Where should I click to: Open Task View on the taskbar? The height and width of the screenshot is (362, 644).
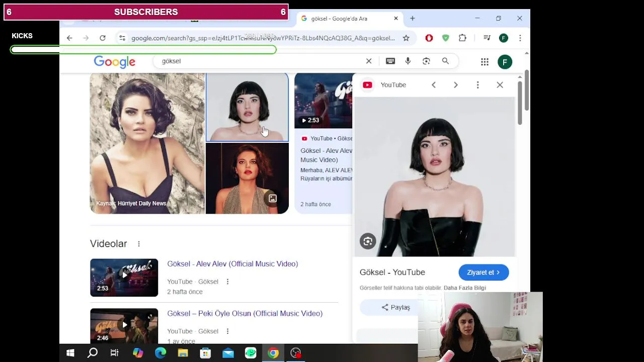click(x=115, y=353)
